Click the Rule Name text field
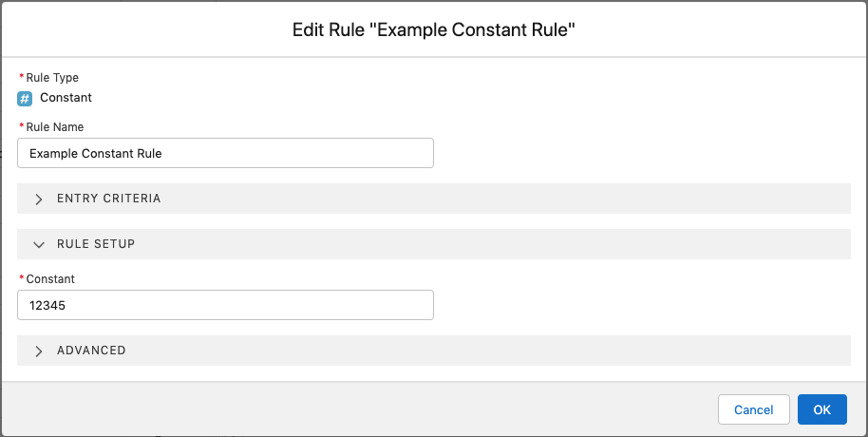Screen dimensions: 868x437 tap(225, 153)
